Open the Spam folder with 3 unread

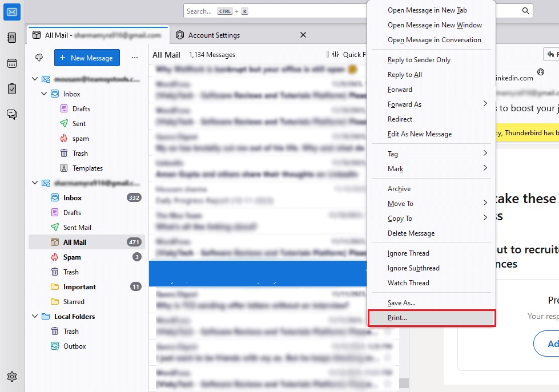click(87, 257)
